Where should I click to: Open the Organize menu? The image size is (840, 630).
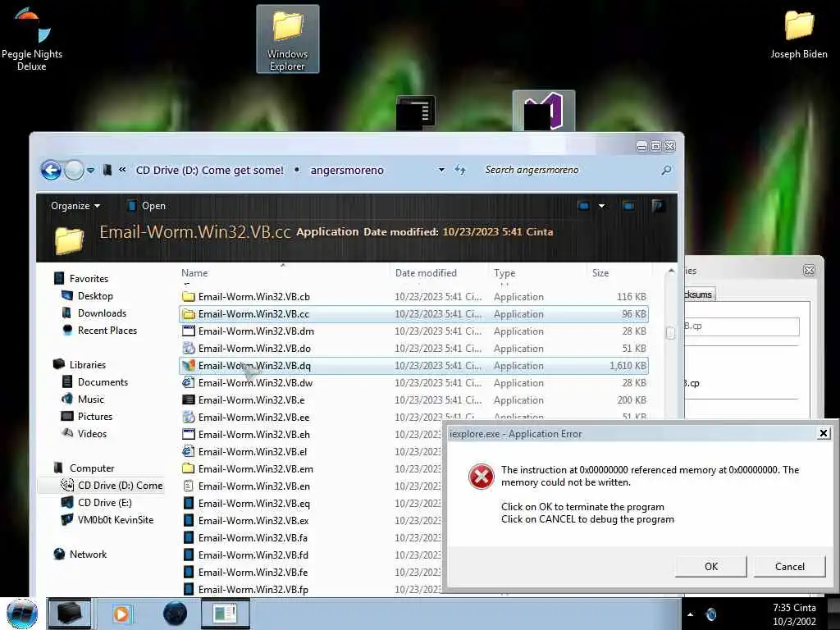[x=75, y=206]
